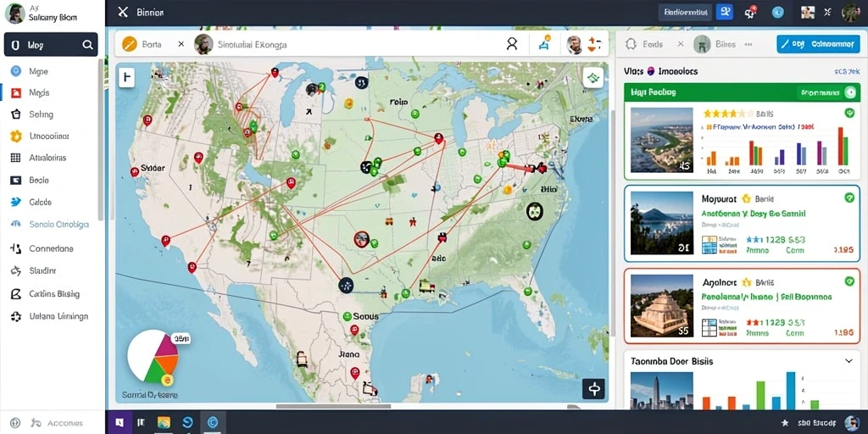This screenshot has width=868, height=434.
Task: Toggle green check on Mojourot card
Action: 849,198
